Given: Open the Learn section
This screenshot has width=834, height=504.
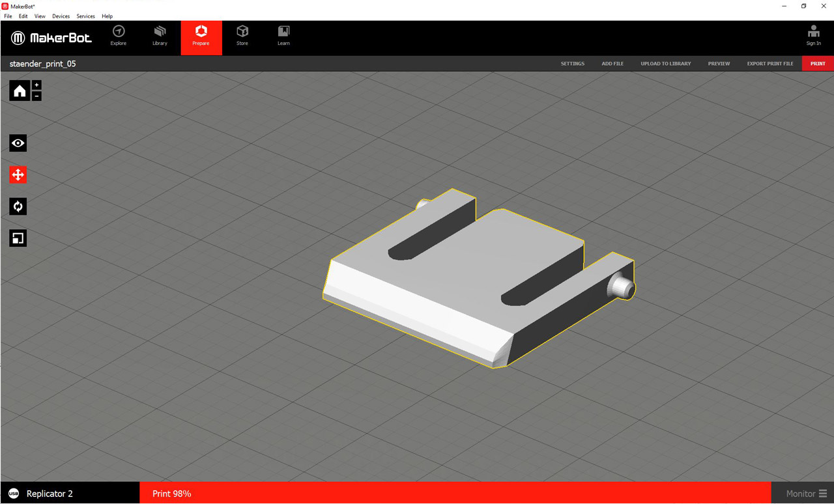Looking at the screenshot, I should tap(283, 36).
